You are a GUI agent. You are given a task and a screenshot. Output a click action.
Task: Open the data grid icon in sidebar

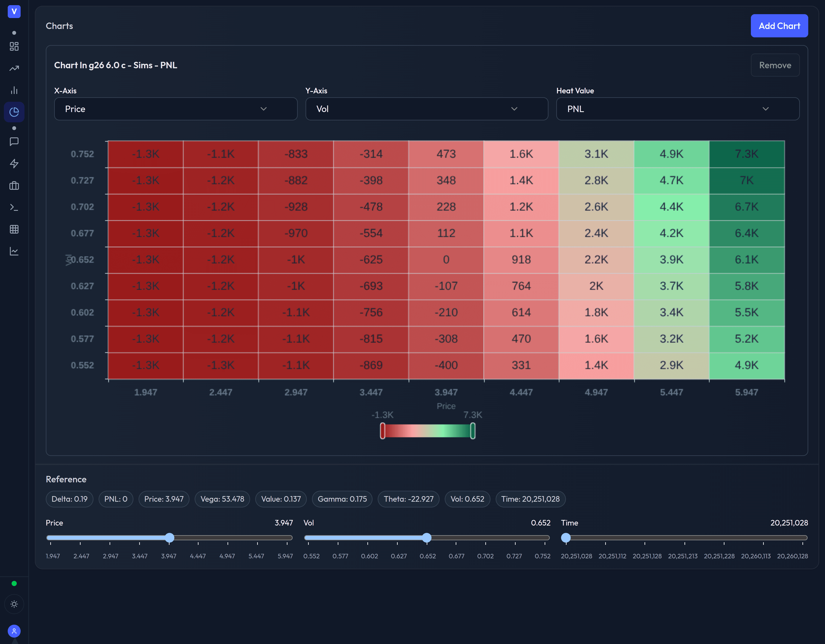click(14, 229)
